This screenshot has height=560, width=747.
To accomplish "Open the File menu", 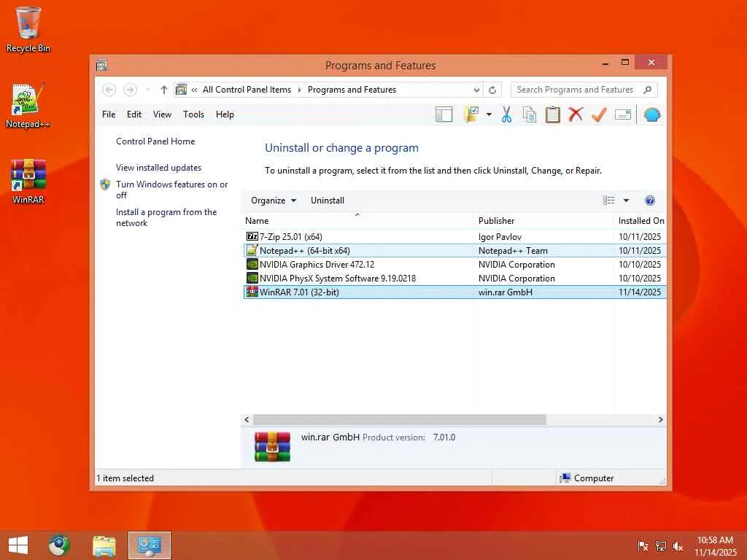I will [109, 114].
